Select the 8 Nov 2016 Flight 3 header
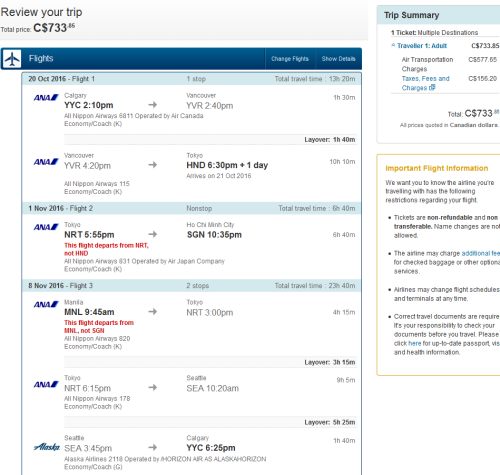The width and height of the screenshot is (500, 475). 191,286
